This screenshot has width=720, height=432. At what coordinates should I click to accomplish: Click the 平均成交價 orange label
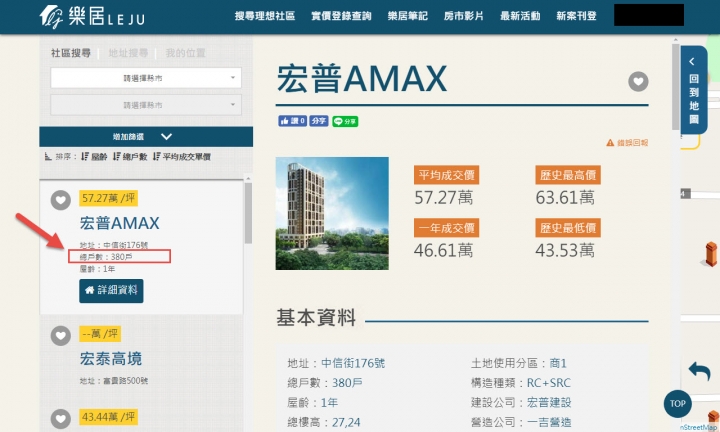(x=446, y=175)
